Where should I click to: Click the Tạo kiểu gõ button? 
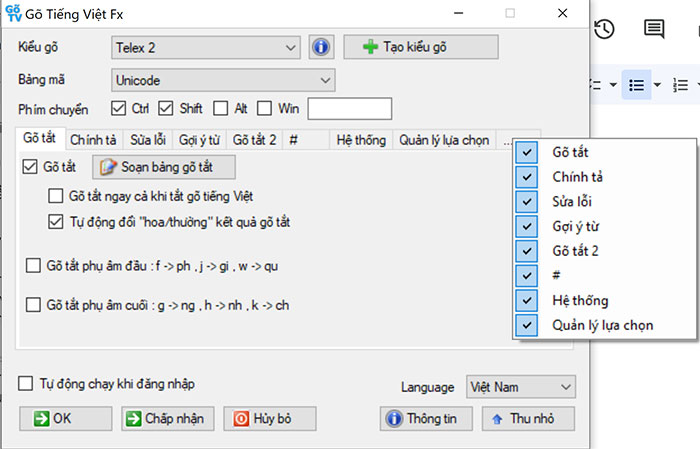coord(421,47)
